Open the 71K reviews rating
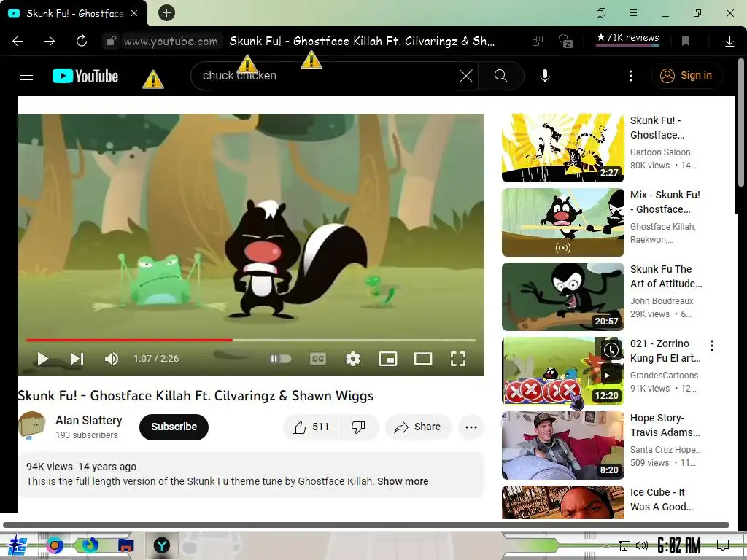The height and width of the screenshot is (560, 747). tap(628, 38)
